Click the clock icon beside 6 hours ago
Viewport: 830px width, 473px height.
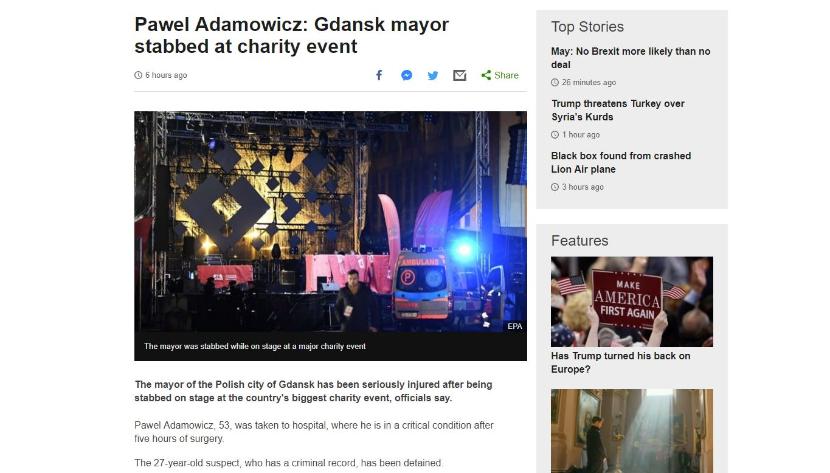(x=138, y=75)
